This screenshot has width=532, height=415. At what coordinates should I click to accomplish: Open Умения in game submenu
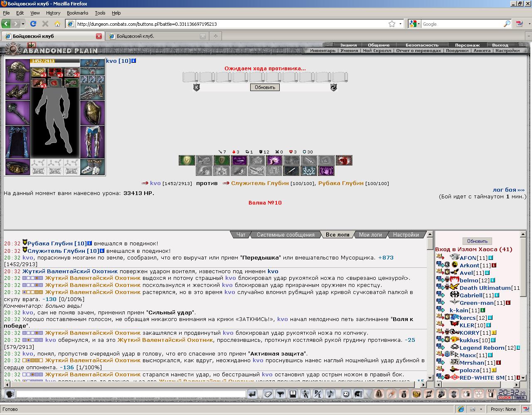(349, 50)
